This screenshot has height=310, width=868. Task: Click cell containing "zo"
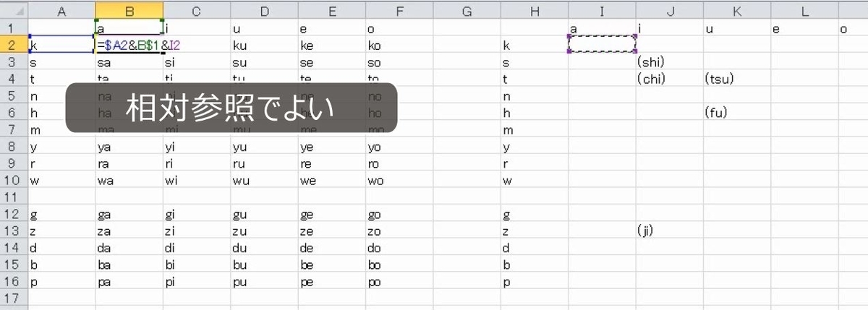tap(399, 231)
